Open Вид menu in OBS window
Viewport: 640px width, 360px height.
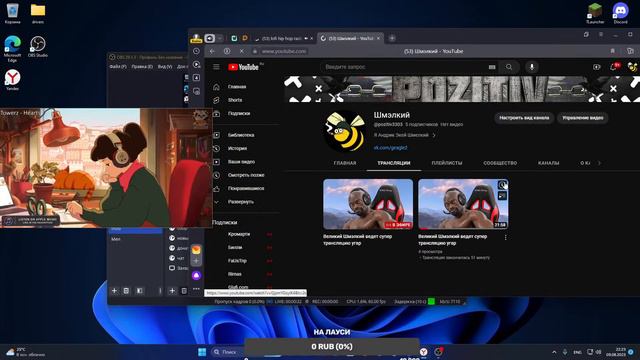pyautogui.click(x=165, y=67)
